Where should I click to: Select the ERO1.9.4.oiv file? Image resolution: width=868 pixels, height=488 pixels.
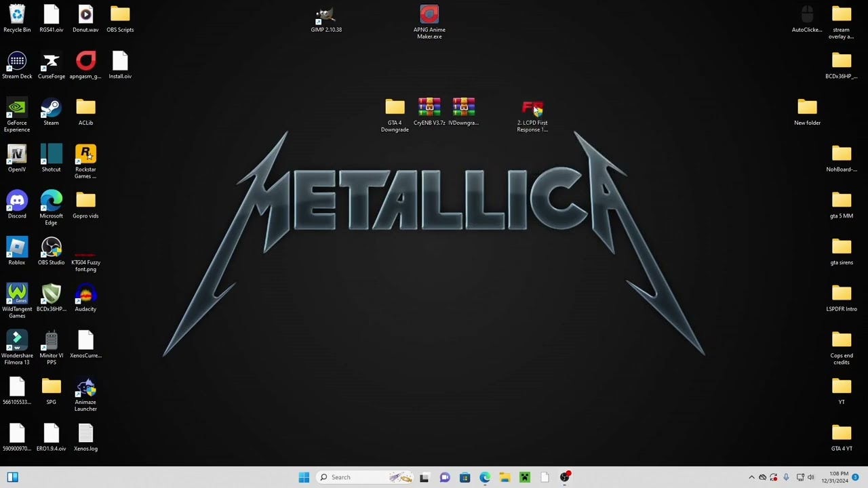pyautogui.click(x=52, y=438)
